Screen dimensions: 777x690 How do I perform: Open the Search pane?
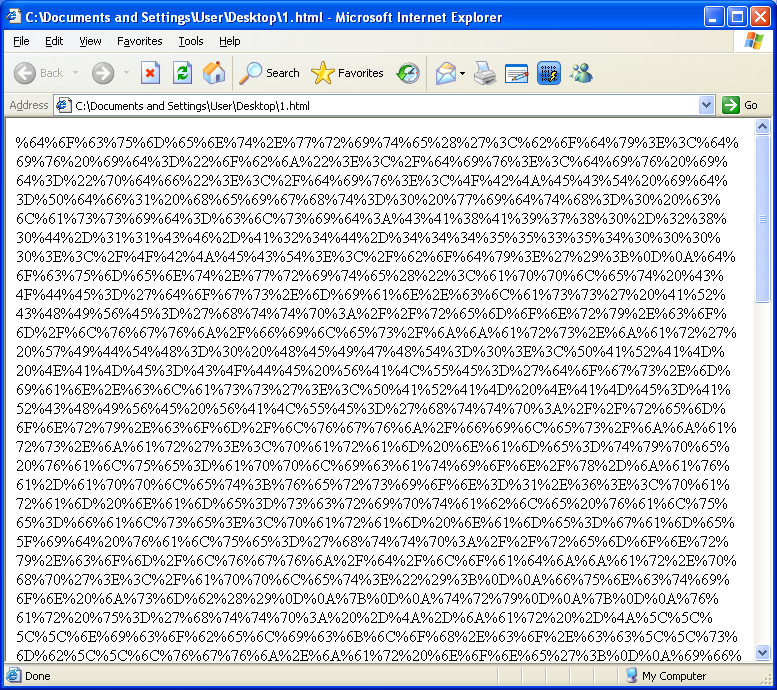pos(270,73)
